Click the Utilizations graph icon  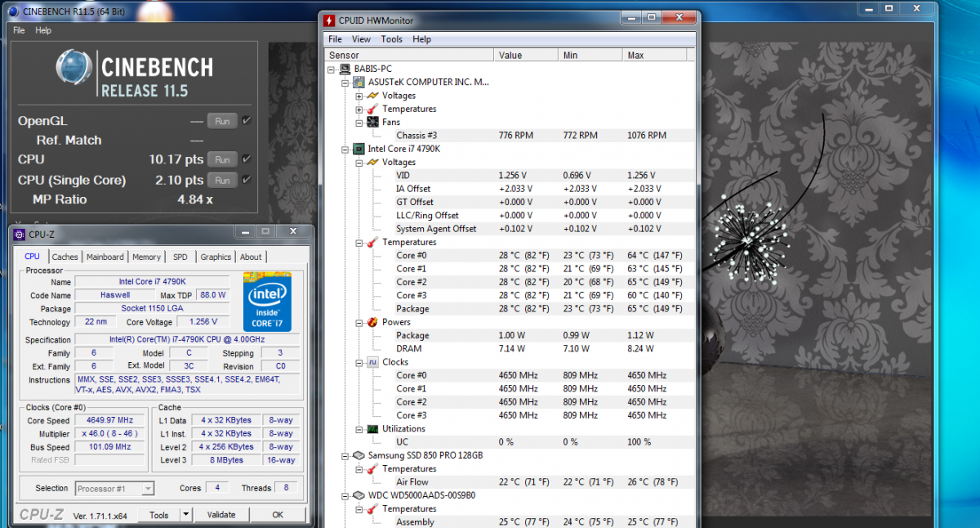372,428
